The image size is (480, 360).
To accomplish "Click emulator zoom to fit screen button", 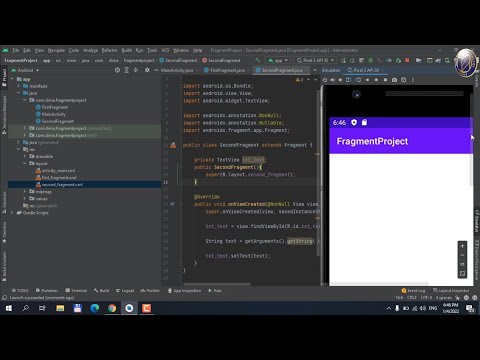I will click(x=462, y=273).
